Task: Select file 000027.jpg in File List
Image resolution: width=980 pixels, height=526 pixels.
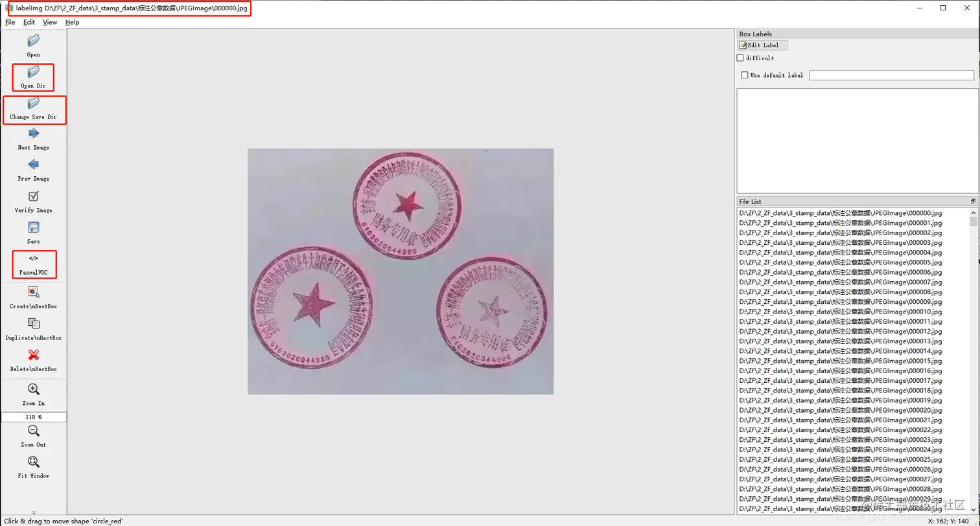Action: point(841,479)
